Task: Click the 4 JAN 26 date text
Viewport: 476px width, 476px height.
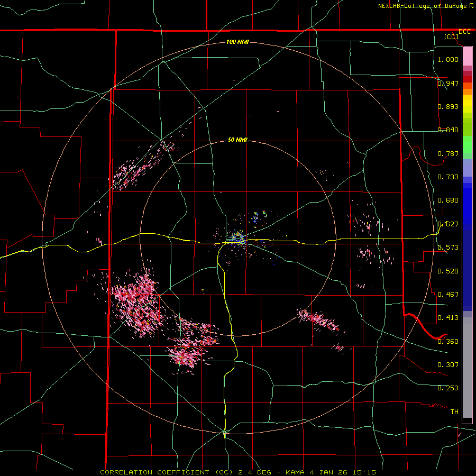Action: coord(330,472)
